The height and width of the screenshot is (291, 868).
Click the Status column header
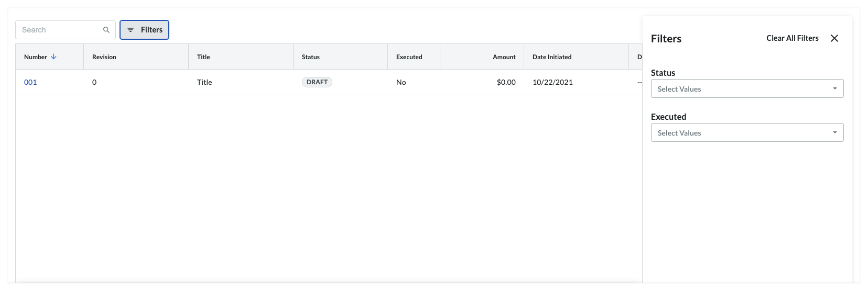(x=311, y=57)
